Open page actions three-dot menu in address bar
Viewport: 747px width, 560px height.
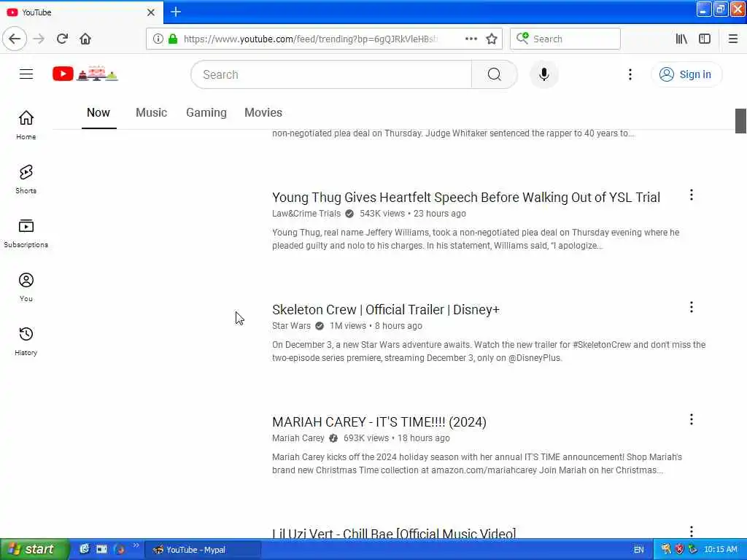click(471, 39)
